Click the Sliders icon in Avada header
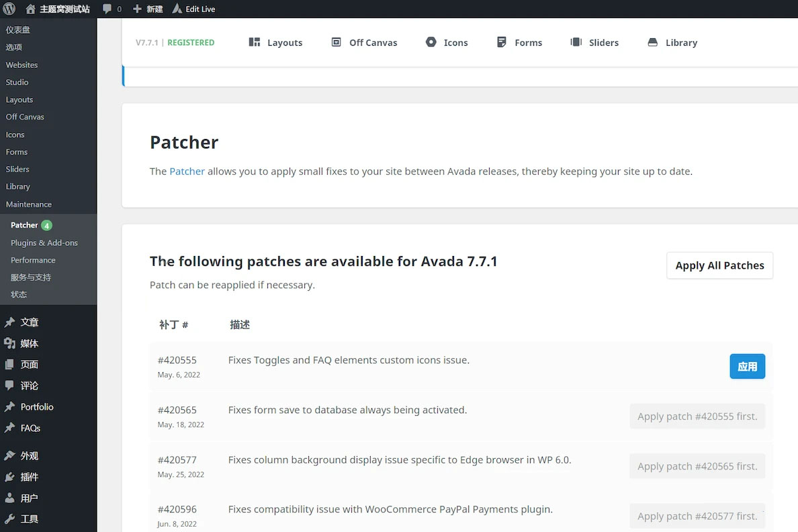The width and height of the screenshot is (798, 532). tap(576, 42)
